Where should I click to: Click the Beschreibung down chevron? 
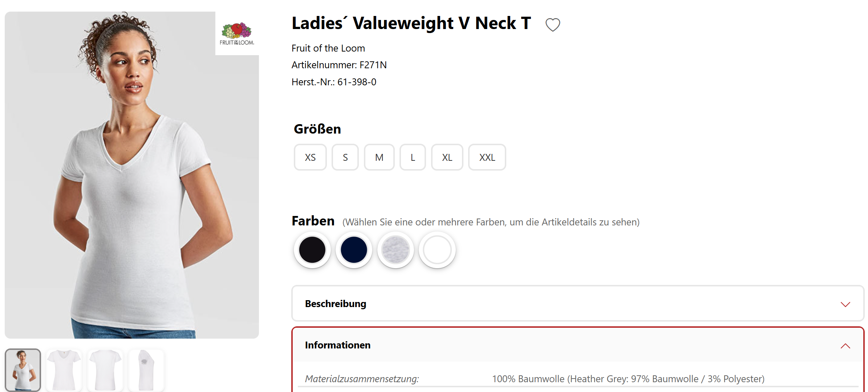[x=845, y=304]
